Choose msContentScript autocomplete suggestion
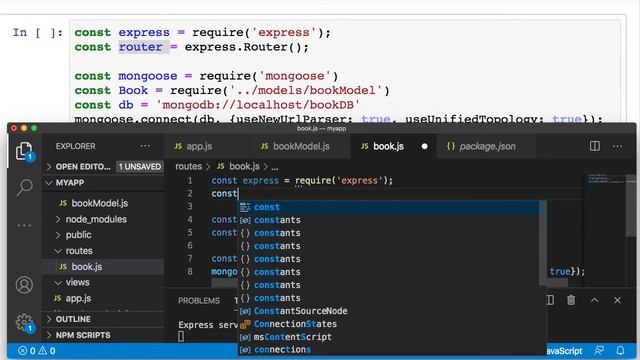The height and width of the screenshot is (360, 640). point(389,337)
